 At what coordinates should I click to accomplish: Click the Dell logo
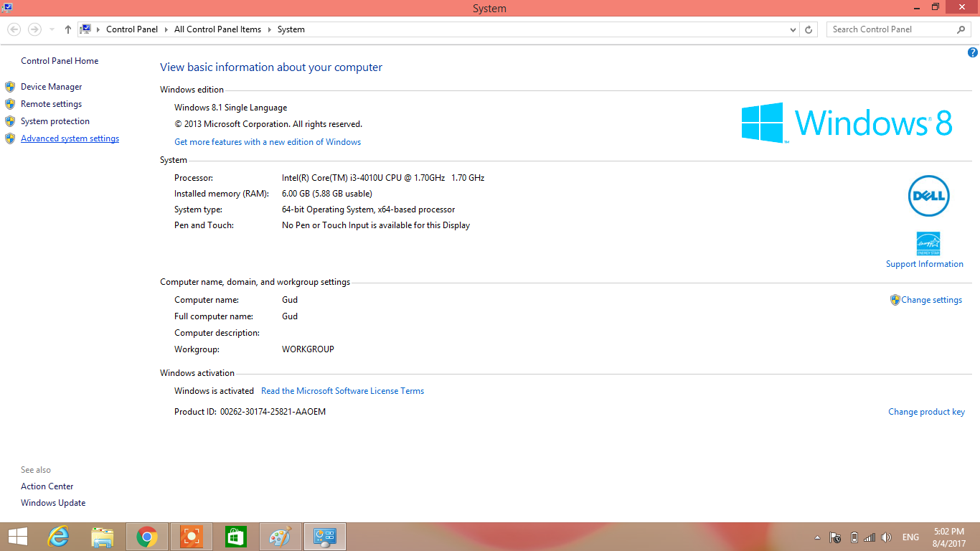(x=929, y=196)
